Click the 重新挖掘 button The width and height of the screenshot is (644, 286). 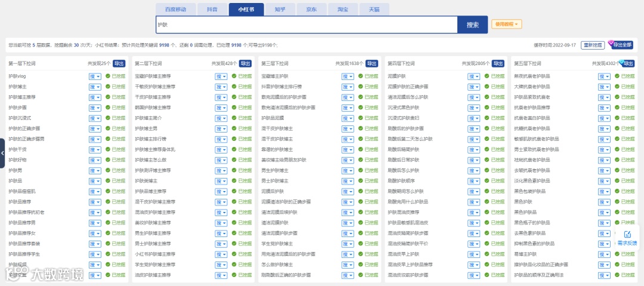pyautogui.click(x=593, y=45)
